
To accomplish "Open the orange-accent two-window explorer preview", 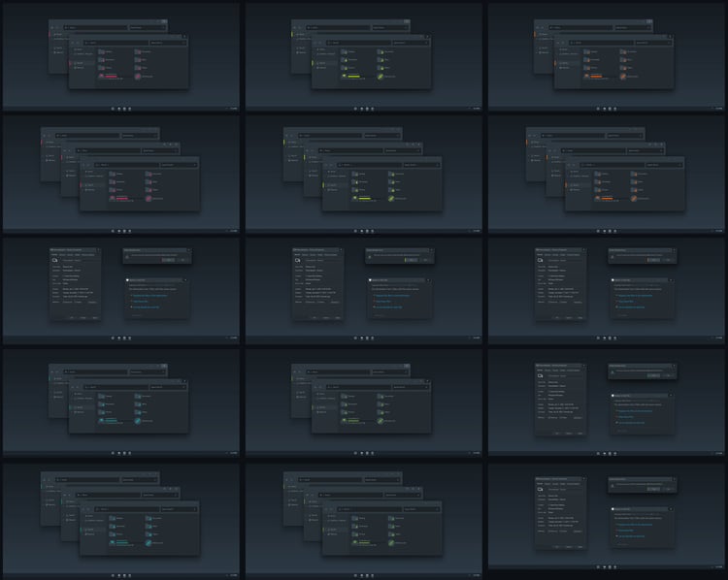I will pyautogui.click(x=606, y=56).
